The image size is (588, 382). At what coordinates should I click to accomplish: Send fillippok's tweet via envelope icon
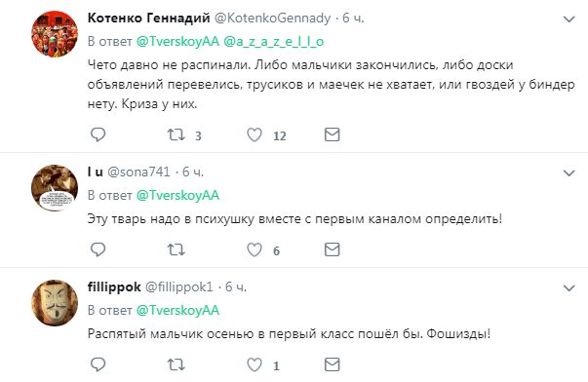[x=332, y=364]
